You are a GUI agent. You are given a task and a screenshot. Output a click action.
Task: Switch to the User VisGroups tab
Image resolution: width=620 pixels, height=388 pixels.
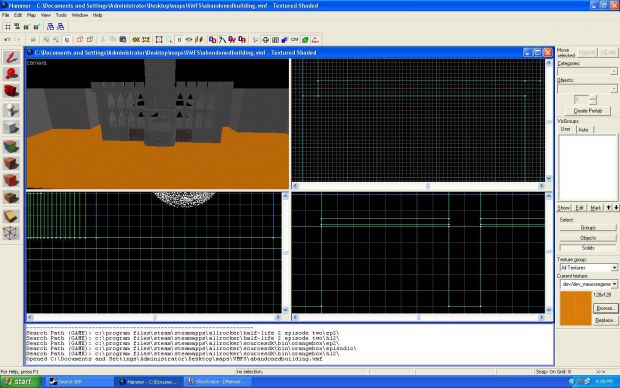tap(566, 129)
